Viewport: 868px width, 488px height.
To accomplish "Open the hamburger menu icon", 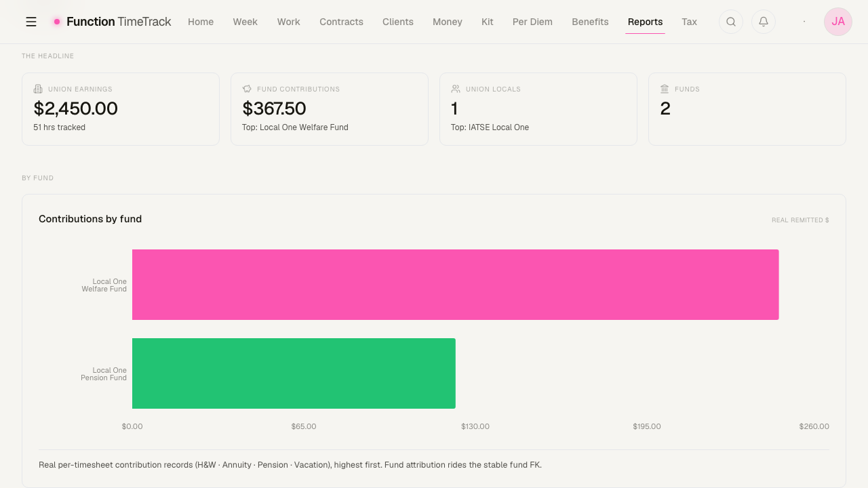I will pyautogui.click(x=31, y=22).
